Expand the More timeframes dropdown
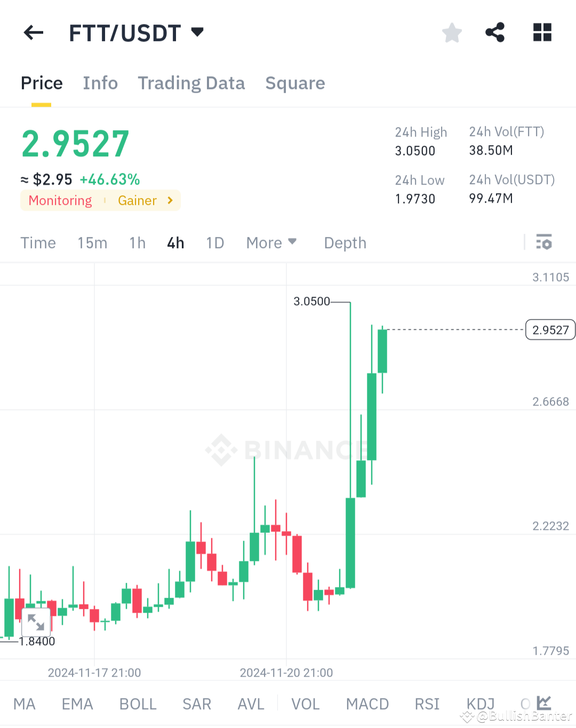This screenshot has height=728, width=576. tap(271, 242)
